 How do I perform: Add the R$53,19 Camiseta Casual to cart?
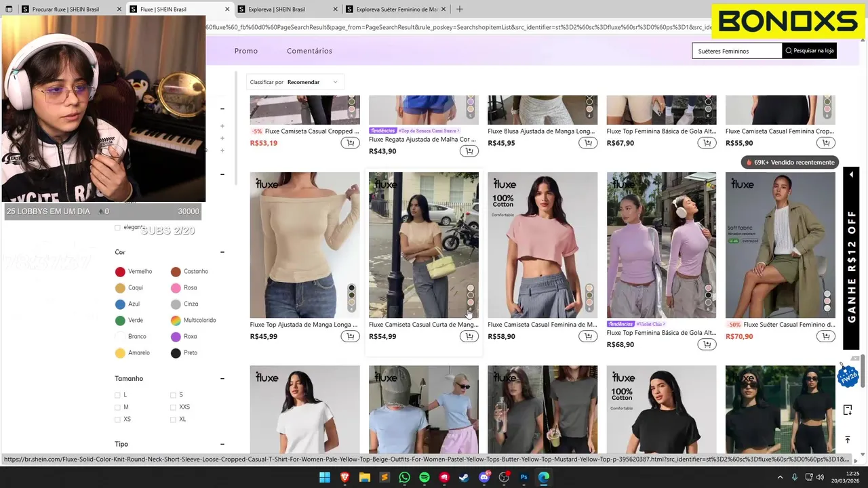pos(350,143)
